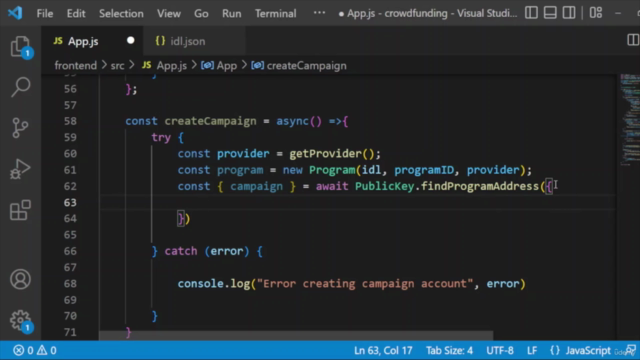Click 'try' keyword on line 59

pyautogui.click(x=161, y=138)
